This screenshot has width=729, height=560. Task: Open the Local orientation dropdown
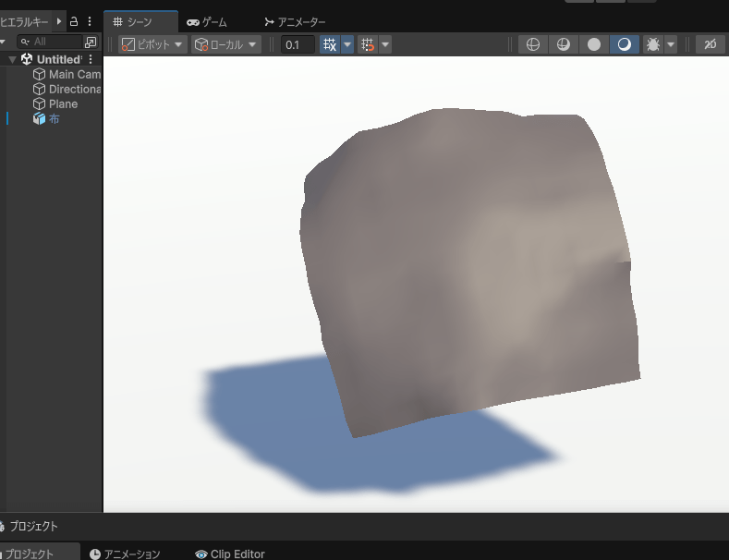coord(225,44)
